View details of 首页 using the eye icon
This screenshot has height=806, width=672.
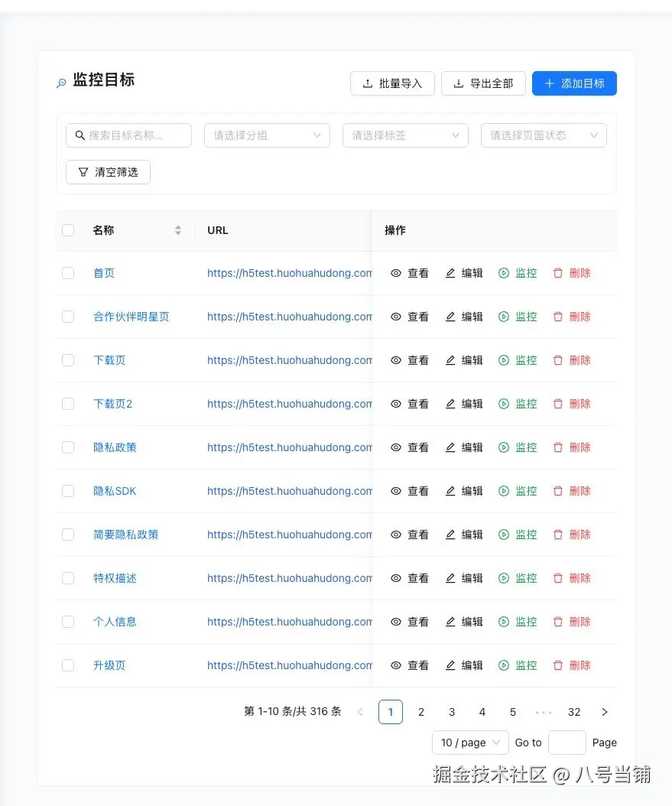tap(395, 272)
